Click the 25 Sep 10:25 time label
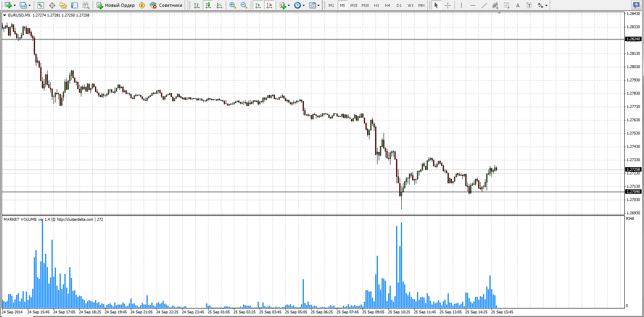The height and width of the screenshot is (317, 644). [x=399, y=312]
